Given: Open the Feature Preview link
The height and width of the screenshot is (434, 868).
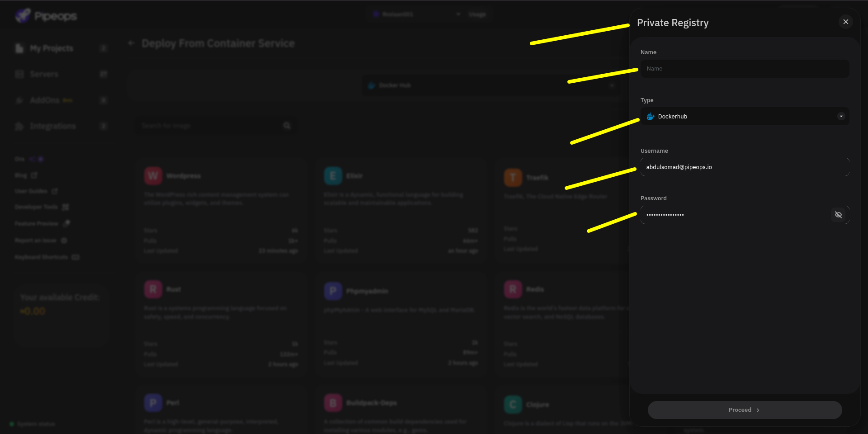Looking at the screenshot, I should pos(42,224).
